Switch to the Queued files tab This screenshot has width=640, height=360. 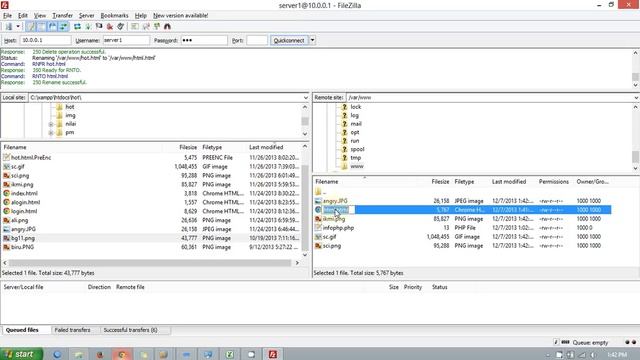pos(22,330)
